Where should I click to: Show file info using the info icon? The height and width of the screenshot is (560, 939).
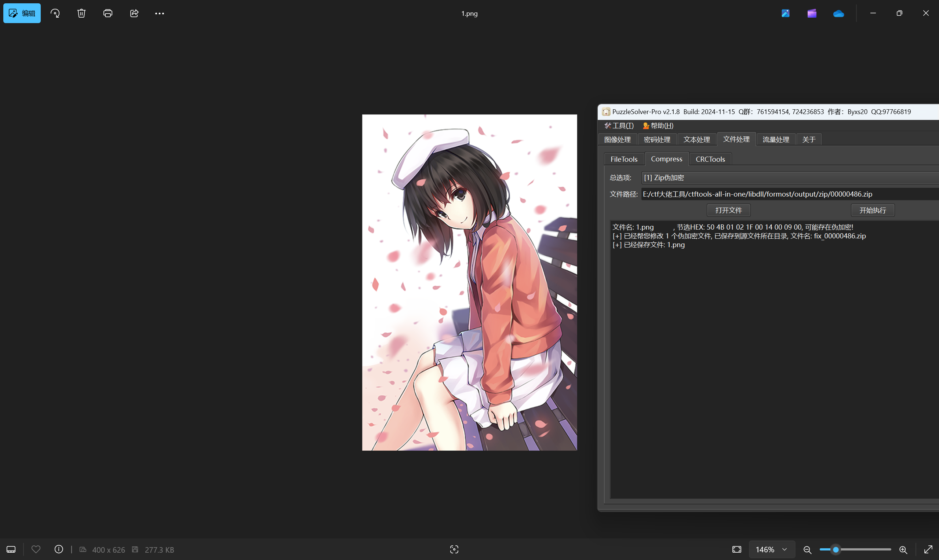pyautogui.click(x=59, y=549)
